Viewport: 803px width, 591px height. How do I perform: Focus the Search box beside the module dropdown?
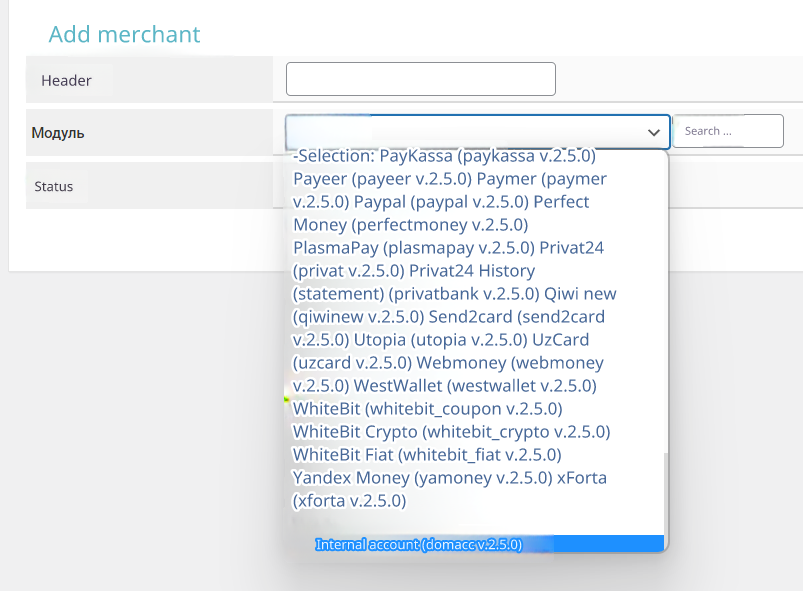(x=727, y=131)
